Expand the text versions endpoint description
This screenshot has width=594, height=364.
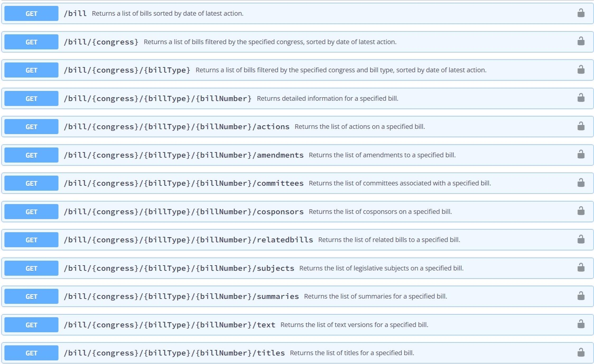coord(354,325)
